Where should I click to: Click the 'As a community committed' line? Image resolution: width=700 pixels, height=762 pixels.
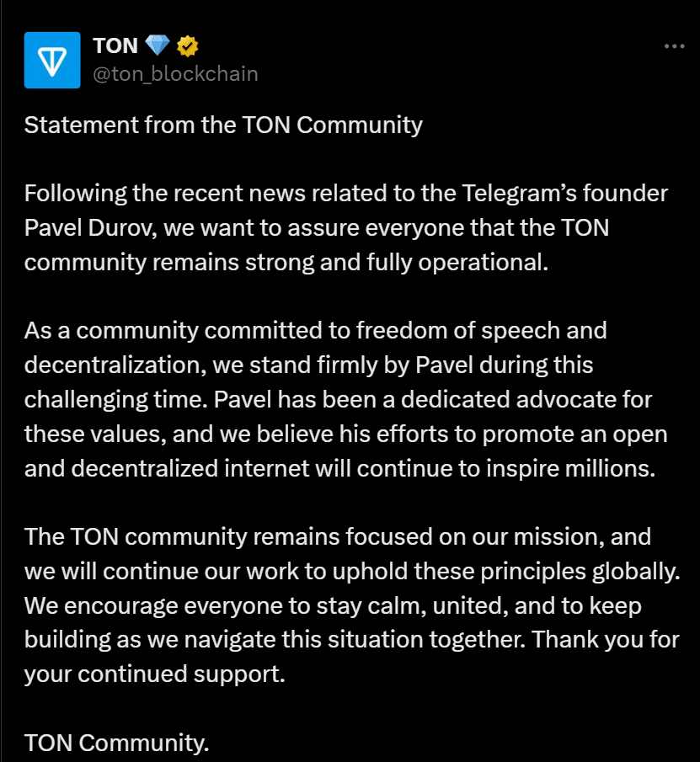(315, 329)
